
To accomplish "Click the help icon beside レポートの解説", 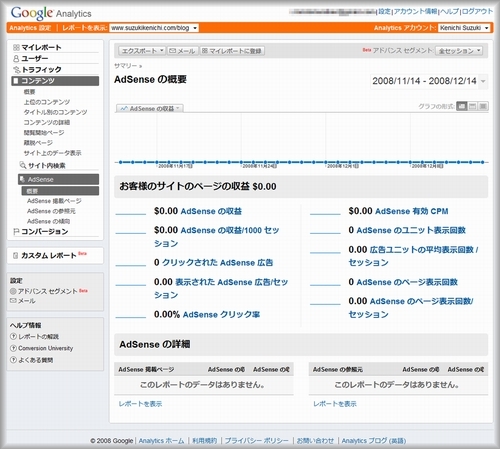I will click(x=13, y=336).
